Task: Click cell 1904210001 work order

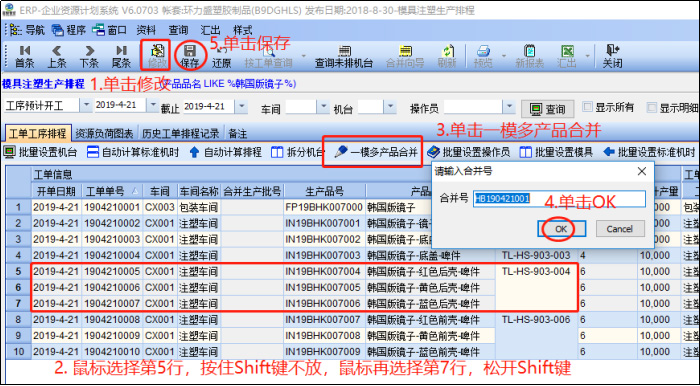Action: pos(112,207)
